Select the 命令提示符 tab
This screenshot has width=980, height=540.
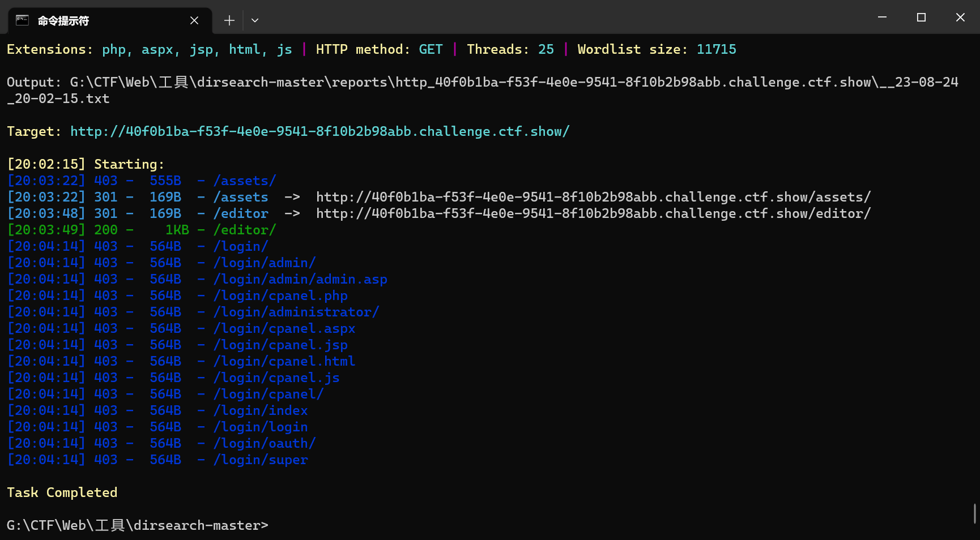coord(110,21)
